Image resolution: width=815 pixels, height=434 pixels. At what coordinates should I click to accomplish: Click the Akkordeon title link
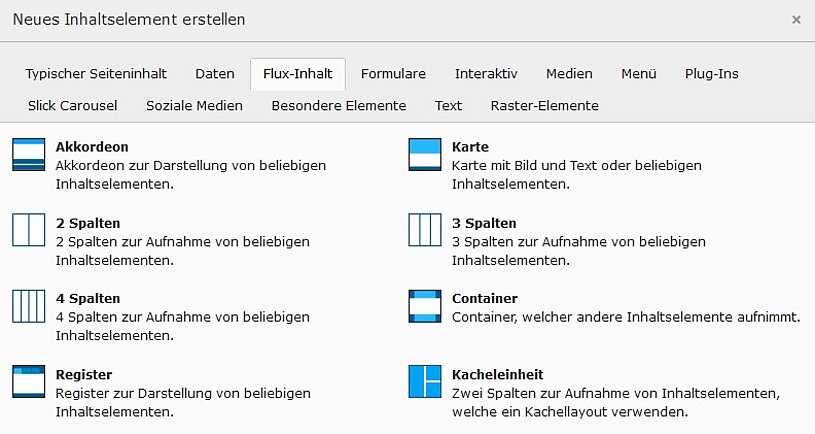coord(92,147)
